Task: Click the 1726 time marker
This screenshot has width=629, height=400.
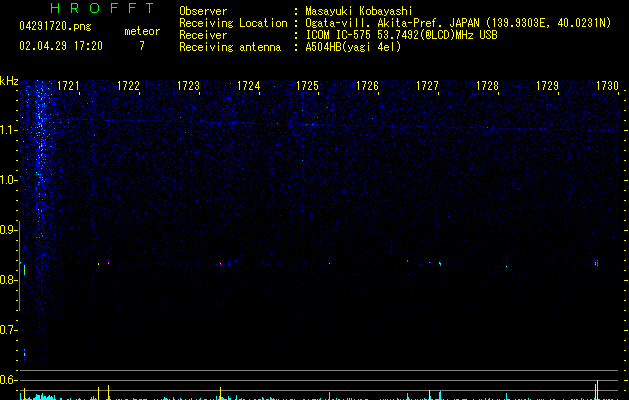Action: point(367,86)
